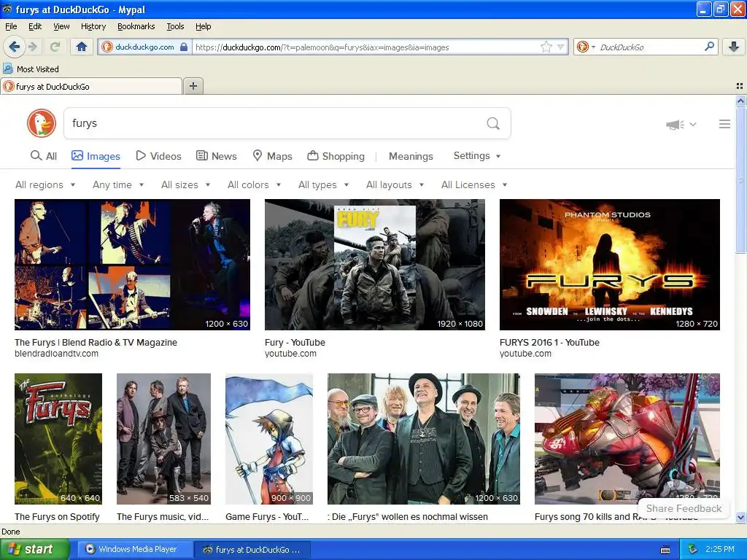Click the keyboard icon in the taskbar

(665, 550)
